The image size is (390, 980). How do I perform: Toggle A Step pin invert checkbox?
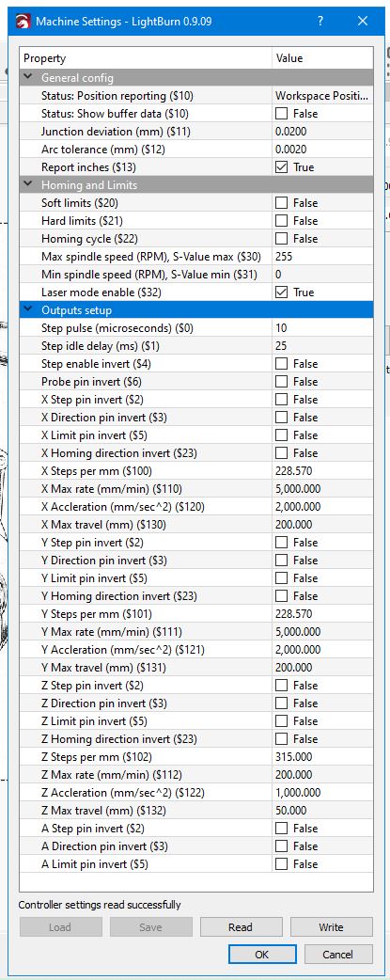(281, 829)
